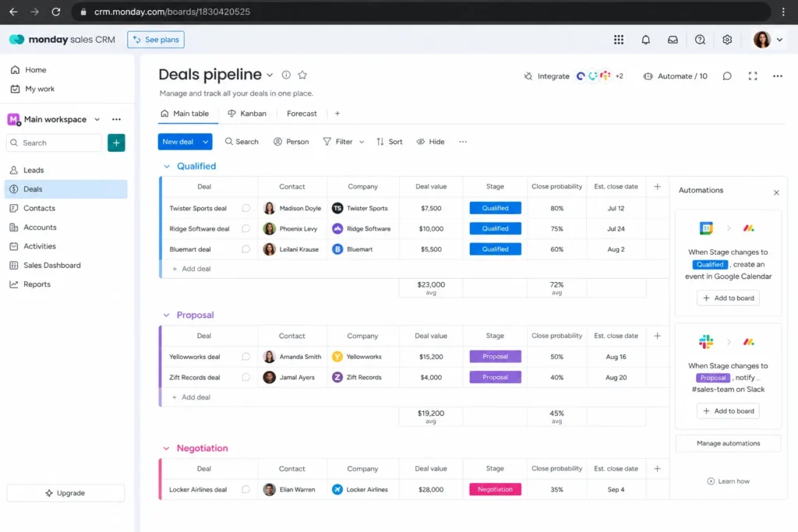Viewport: 798px width, 532px height.
Task: Click the See plans button
Action: [x=156, y=40]
